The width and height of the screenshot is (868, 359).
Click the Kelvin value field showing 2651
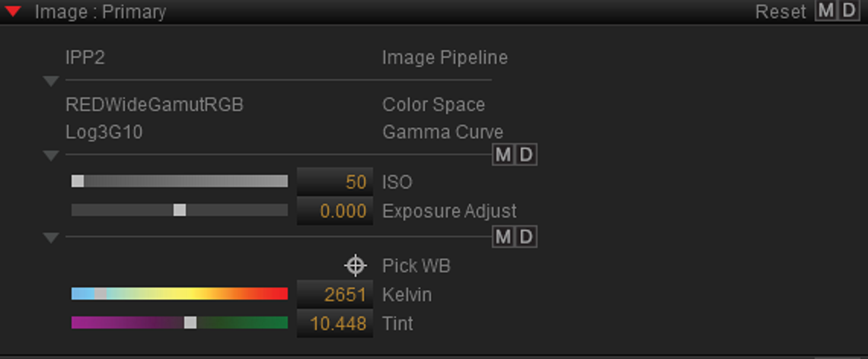[x=335, y=294]
